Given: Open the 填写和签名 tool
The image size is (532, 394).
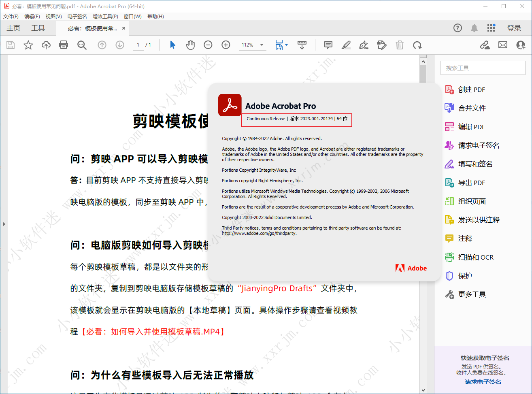Looking at the screenshot, I should click(469, 164).
